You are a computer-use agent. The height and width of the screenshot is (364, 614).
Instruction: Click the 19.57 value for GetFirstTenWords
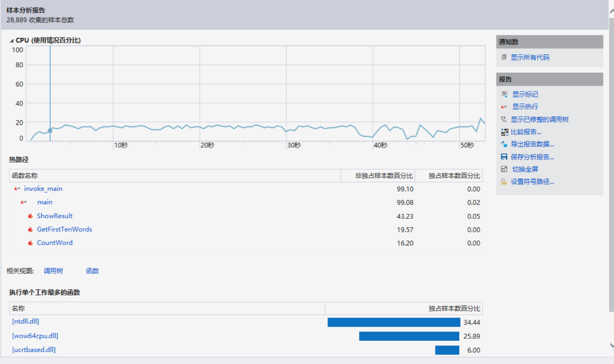(405, 230)
